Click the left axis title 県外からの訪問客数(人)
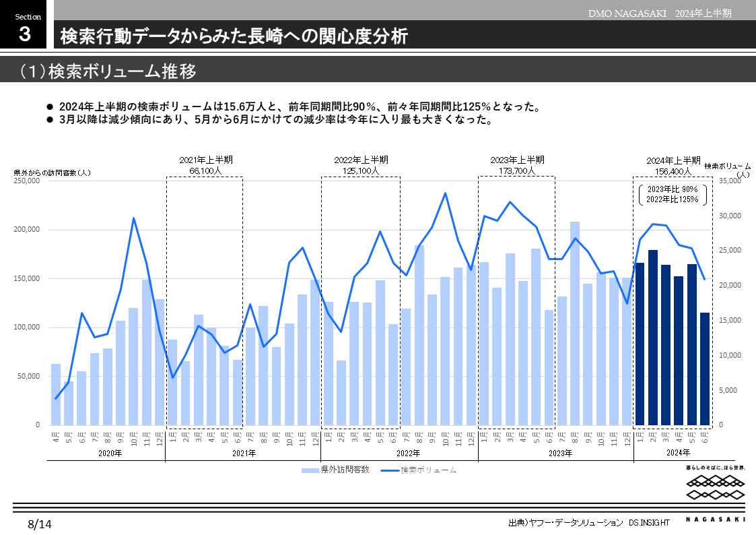Viewport: 756px width, 535px height. pos(52,172)
